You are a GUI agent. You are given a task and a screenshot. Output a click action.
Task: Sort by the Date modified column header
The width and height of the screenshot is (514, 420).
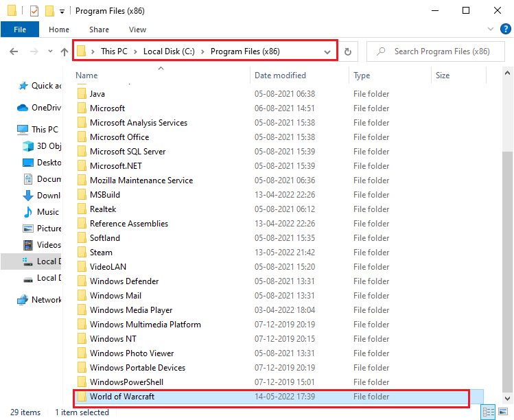click(280, 75)
